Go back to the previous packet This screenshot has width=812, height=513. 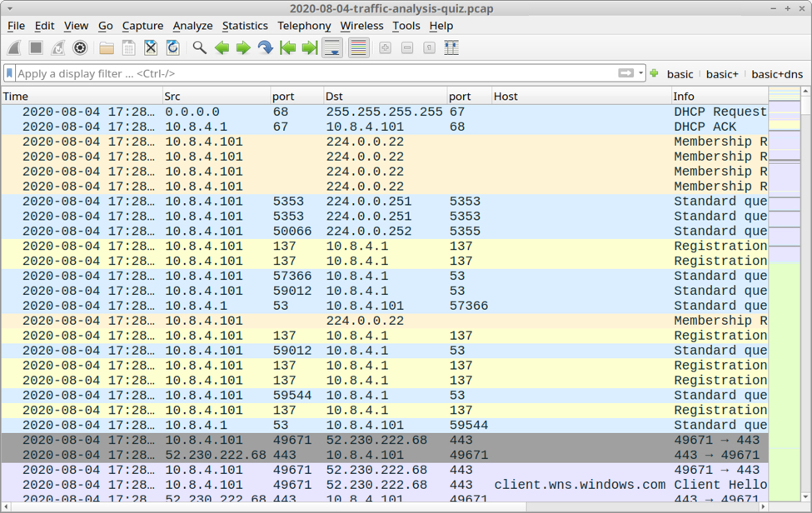(x=222, y=48)
